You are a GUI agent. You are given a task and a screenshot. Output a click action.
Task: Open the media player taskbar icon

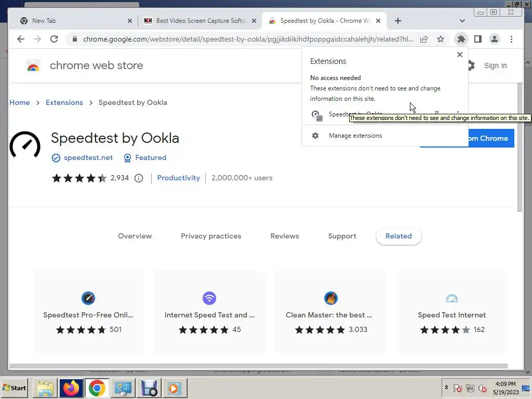coord(175,388)
